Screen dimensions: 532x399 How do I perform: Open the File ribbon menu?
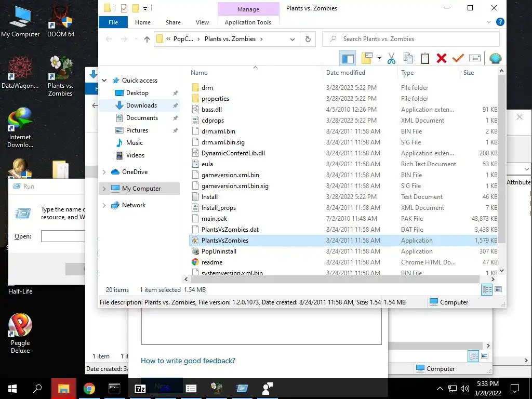point(113,22)
